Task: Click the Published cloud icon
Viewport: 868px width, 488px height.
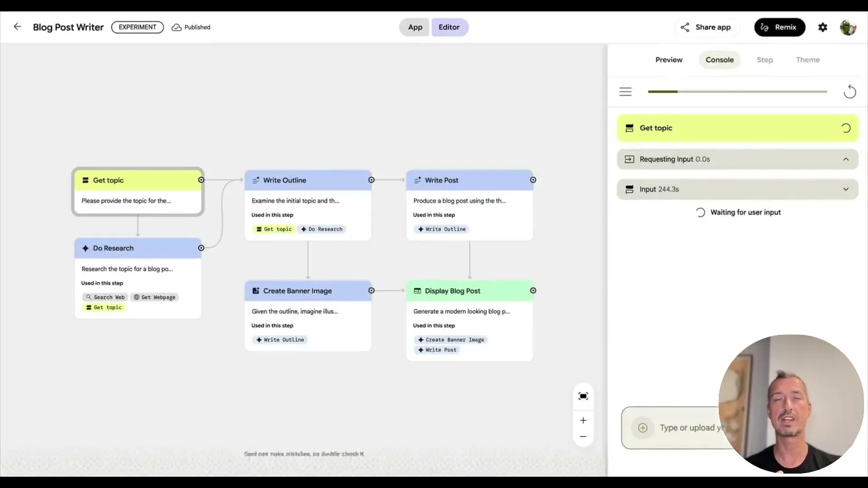Action: (x=176, y=27)
